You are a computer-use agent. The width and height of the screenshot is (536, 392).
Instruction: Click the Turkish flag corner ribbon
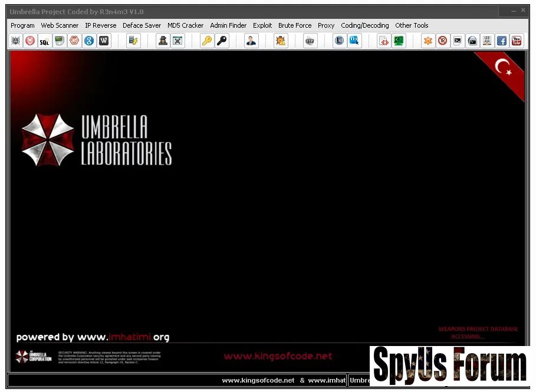click(504, 71)
